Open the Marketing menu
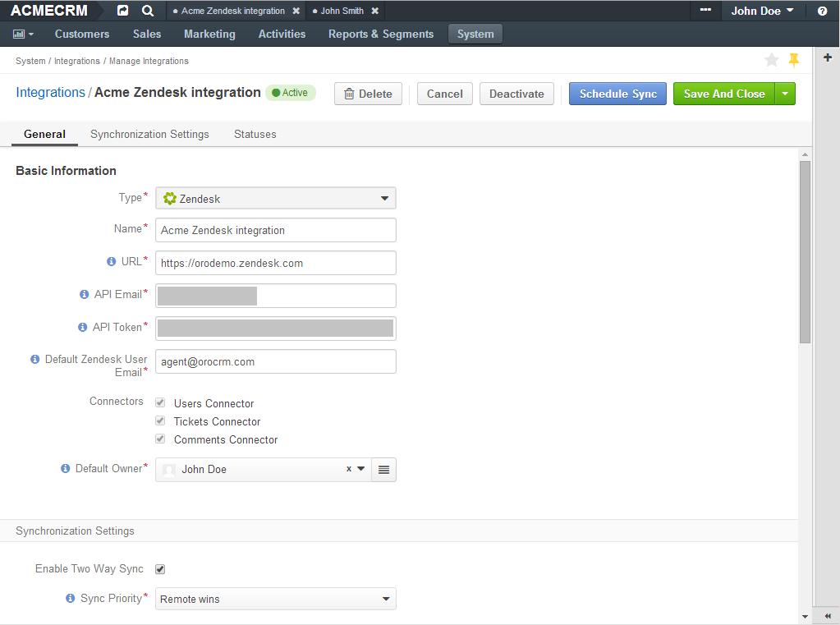The width and height of the screenshot is (840, 625). [209, 34]
